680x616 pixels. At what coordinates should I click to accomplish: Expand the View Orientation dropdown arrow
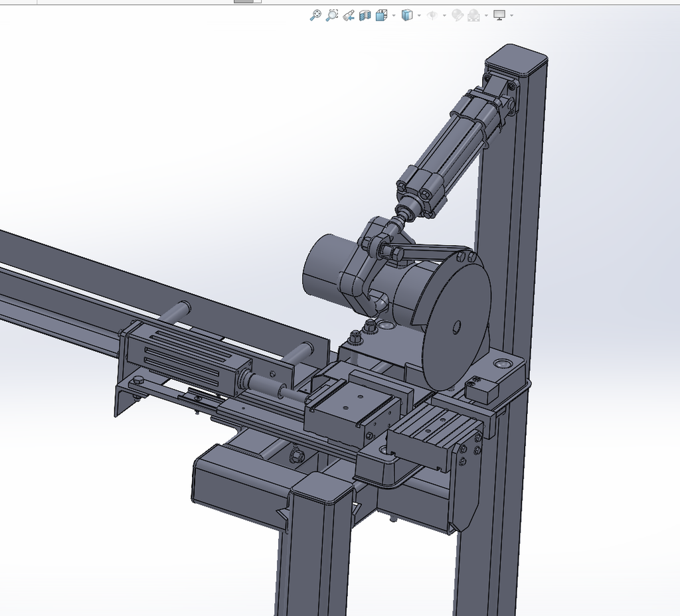pyautogui.click(x=394, y=16)
